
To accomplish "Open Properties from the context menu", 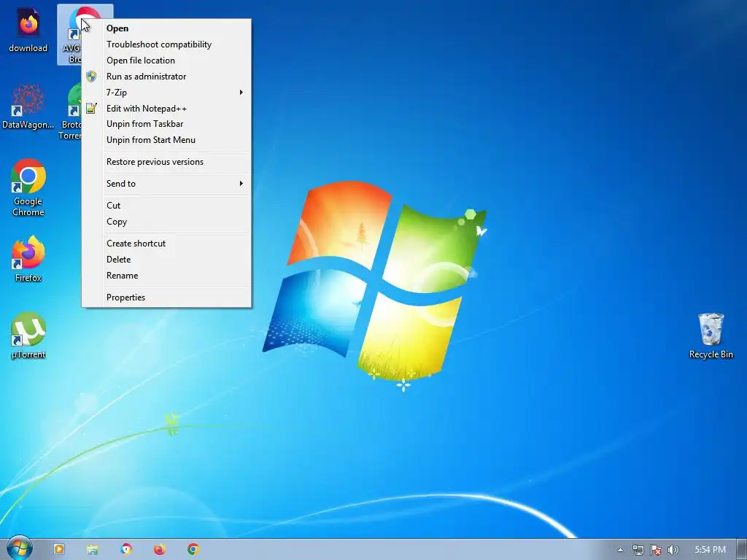I will pyautogui.click(x=166, y=297).
